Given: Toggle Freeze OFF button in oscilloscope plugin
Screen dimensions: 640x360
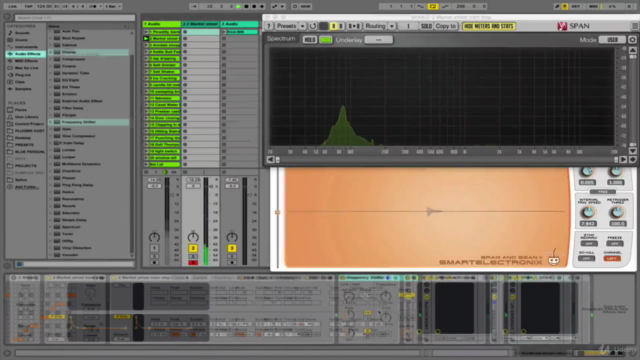Looking at the screenshot, I should pos(614,243).
